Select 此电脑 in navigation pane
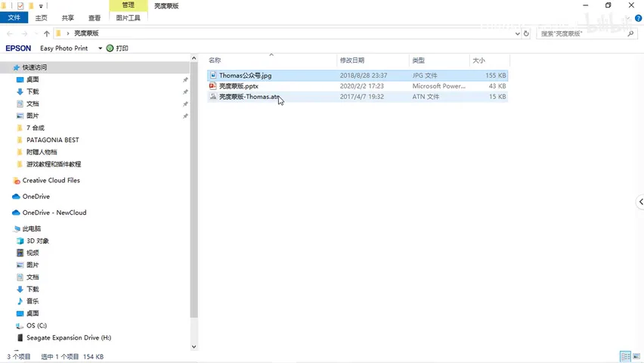Viewport: 644px width, 363px height. click(x=32, y=228)
